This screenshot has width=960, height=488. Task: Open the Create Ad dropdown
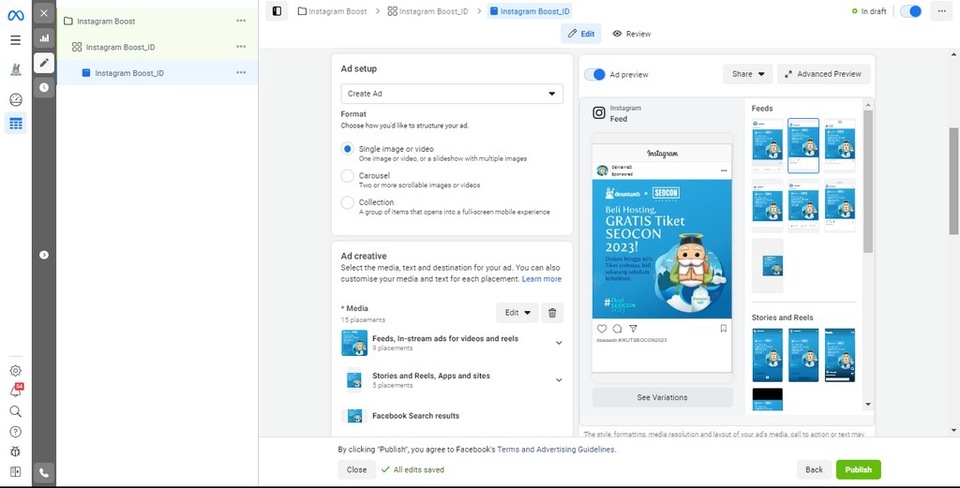click(x=452, y=94)
